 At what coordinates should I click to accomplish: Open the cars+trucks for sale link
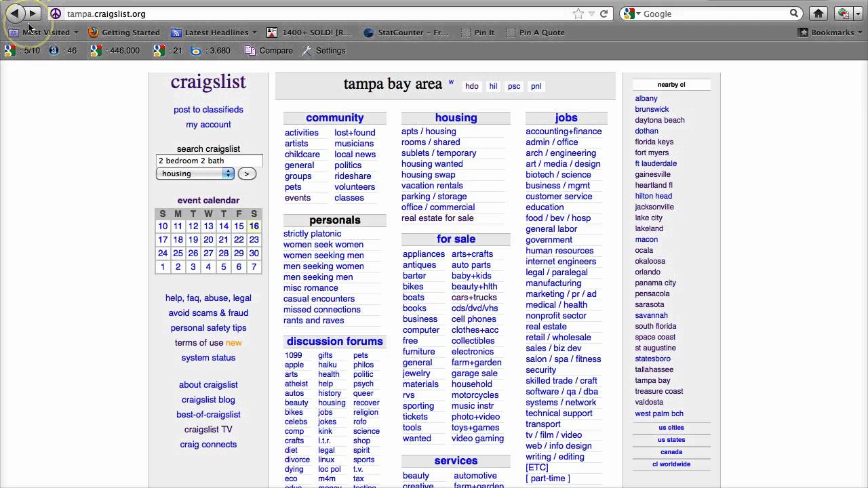474,298
